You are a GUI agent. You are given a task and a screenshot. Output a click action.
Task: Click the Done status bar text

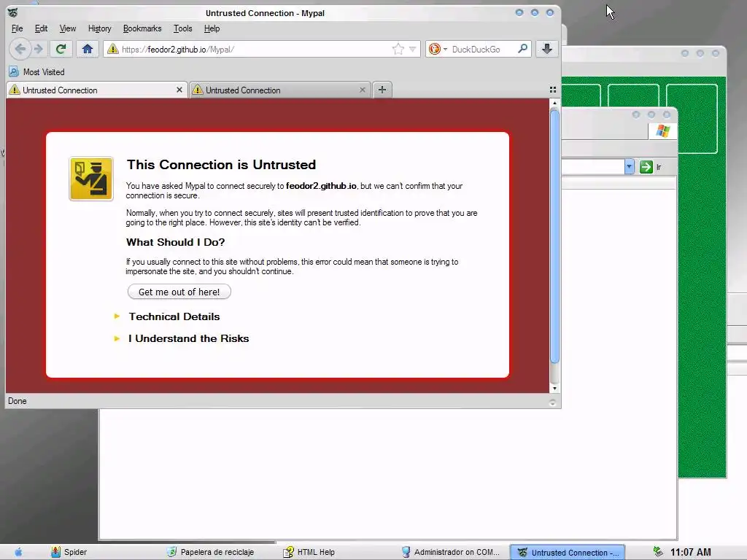pyautogui.click(x=18, y=401)
